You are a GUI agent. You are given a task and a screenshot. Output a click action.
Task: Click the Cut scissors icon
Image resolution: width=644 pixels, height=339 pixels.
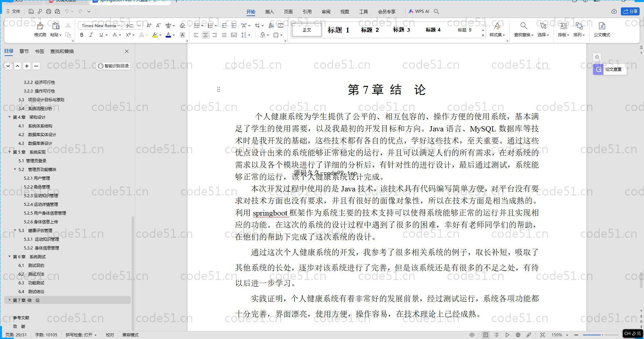coord(68,25)
